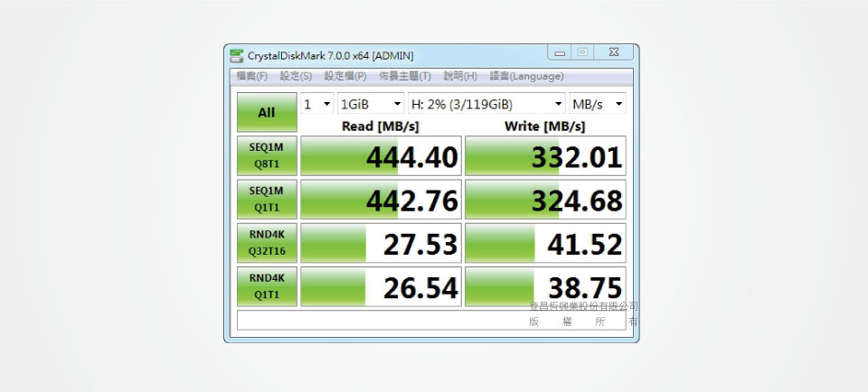868x392 pixels.
Task: Open the 說明(H) menu
Action: tap(460, 76)
